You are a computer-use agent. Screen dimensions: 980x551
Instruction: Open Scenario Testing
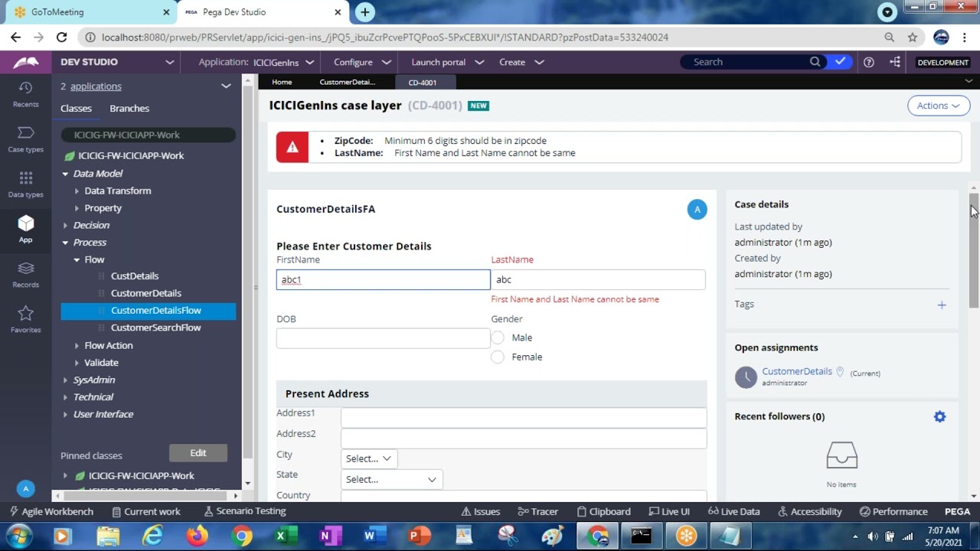coord(245,511)
